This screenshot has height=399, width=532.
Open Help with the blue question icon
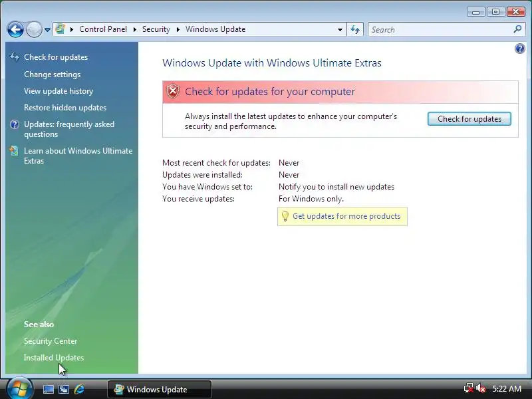tap(519, 49)
